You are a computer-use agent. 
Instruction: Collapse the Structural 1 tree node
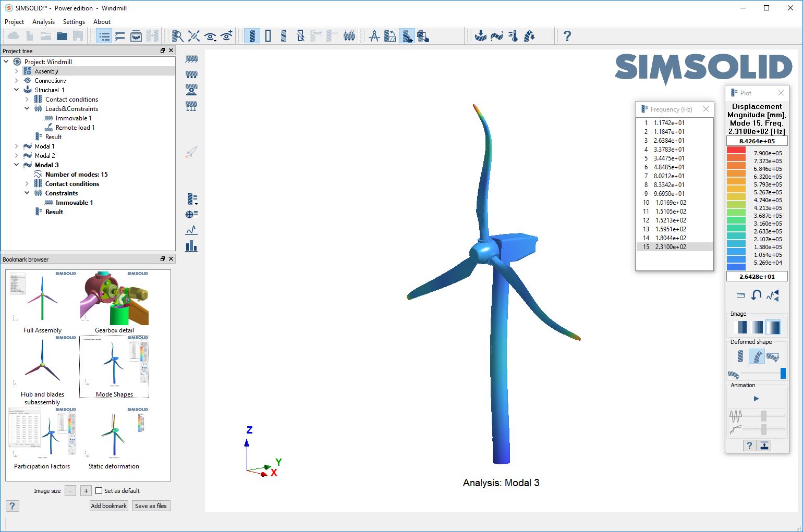click(x=16, y=90)
